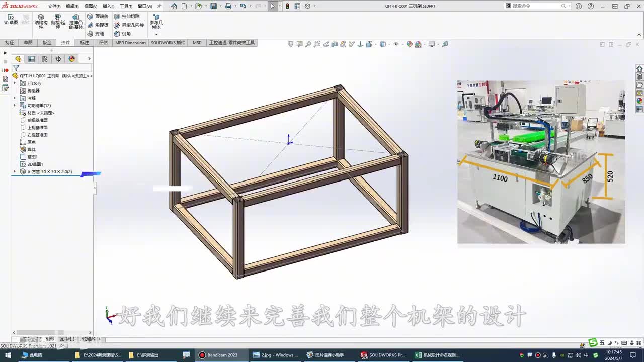The width and height of the screenshot is (644, 362).
Task: Open the appearances tab in the right task pane
Action: pos(639,101)
